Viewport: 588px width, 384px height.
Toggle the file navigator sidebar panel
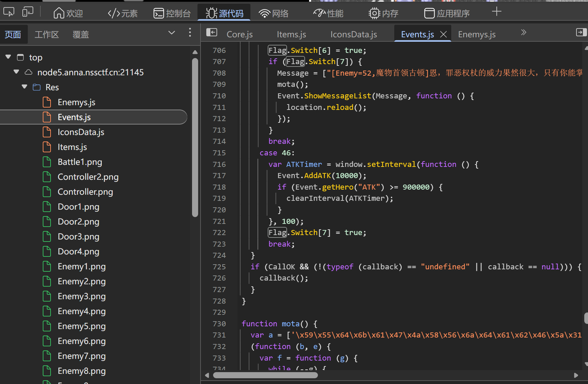212,32
